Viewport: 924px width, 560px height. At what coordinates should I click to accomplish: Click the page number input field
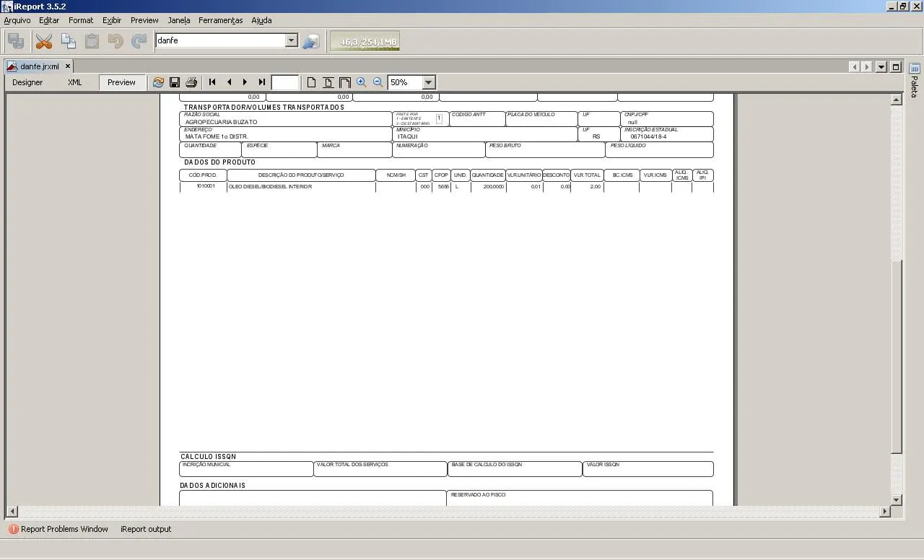click(x=285, y=82)
